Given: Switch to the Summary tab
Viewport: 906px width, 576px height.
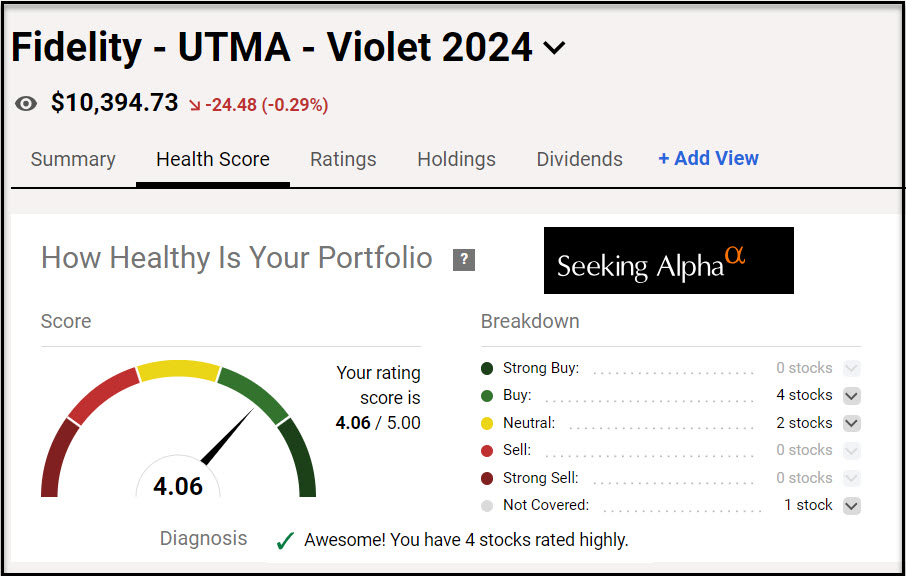Looking at the screenshot, I should 73,159.
